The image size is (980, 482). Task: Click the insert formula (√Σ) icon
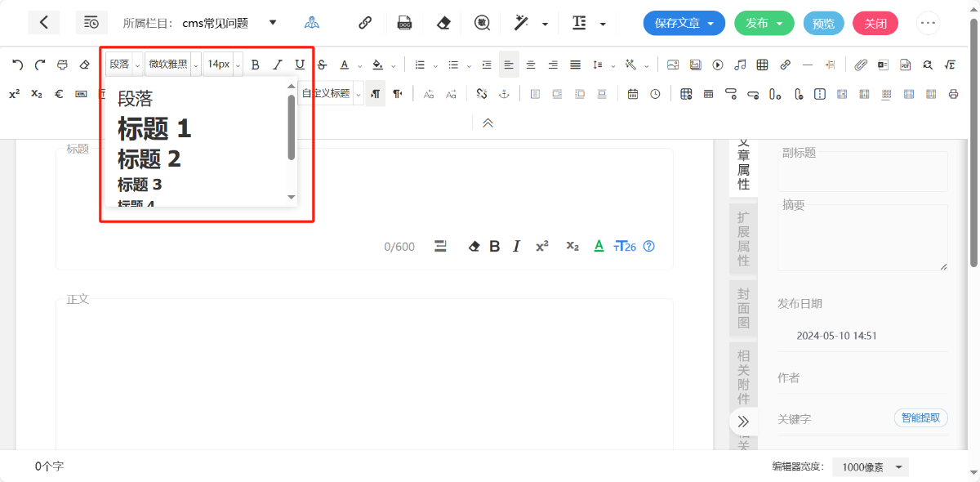pyautogui.click(x=950, y=65)
